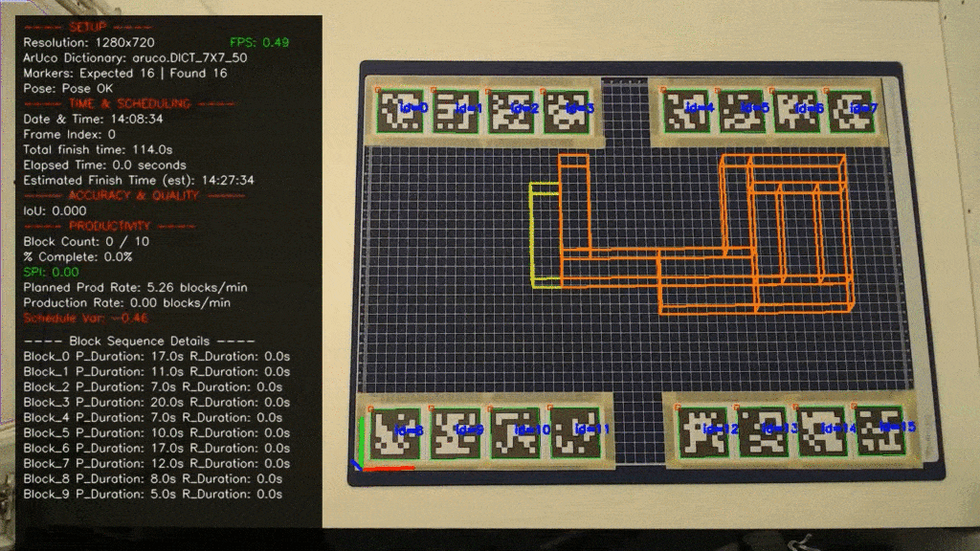Click the SETUP section header

pyautogui.click(x=87, y=27)
